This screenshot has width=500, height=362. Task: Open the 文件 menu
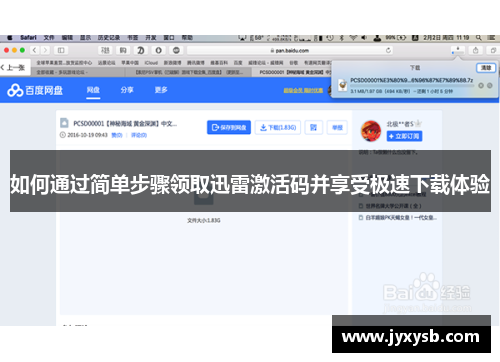click(49, 38)
